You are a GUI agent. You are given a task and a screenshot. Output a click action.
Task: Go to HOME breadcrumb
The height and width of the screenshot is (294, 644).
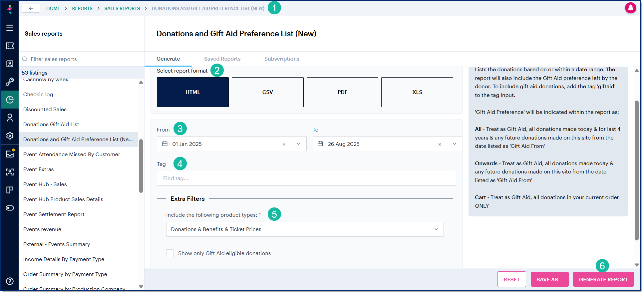tap(53, 8)
